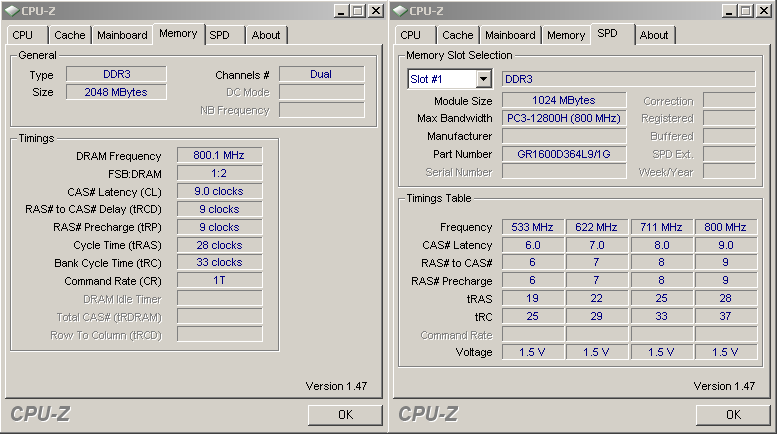Click Channels # value Dual
The width and height of the screenshot is (777, 434).
[322, 74]
